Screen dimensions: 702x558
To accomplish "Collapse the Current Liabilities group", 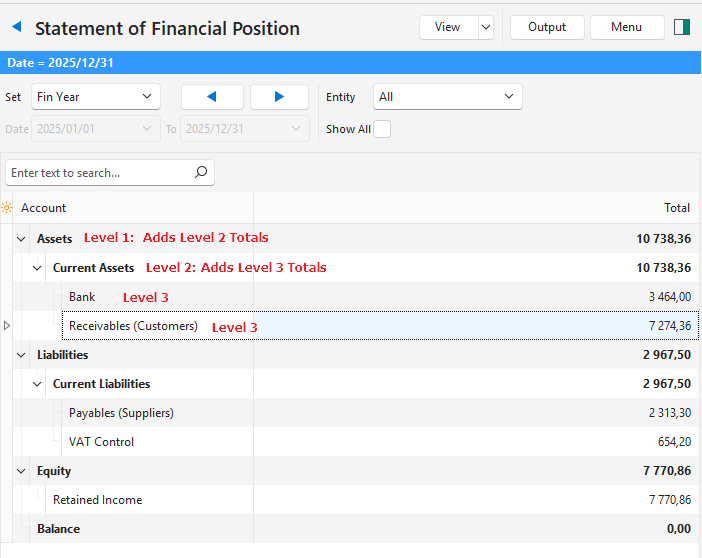I will tap(37, 384).
